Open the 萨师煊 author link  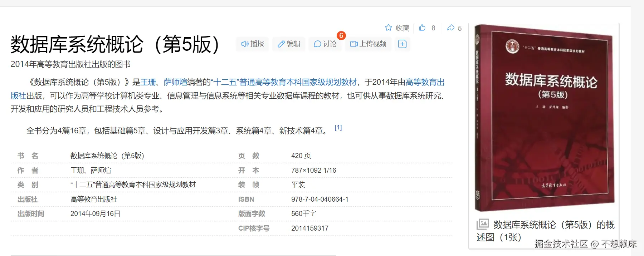point(175,82)
